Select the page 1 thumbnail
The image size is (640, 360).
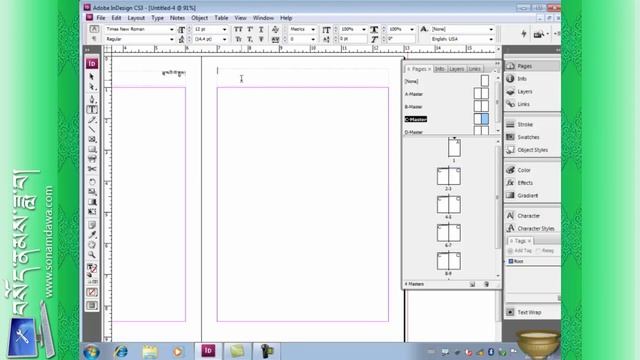[x=454, y=148]
